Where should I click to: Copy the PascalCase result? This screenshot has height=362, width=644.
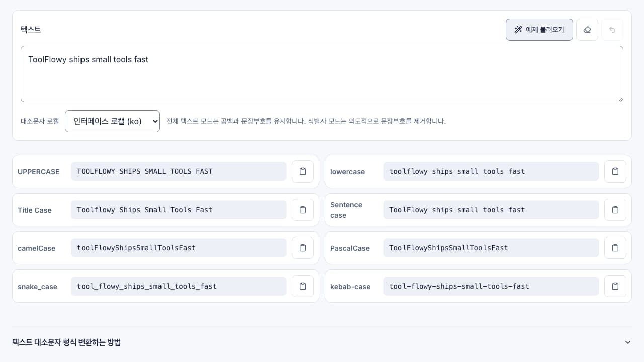(615, 248)
